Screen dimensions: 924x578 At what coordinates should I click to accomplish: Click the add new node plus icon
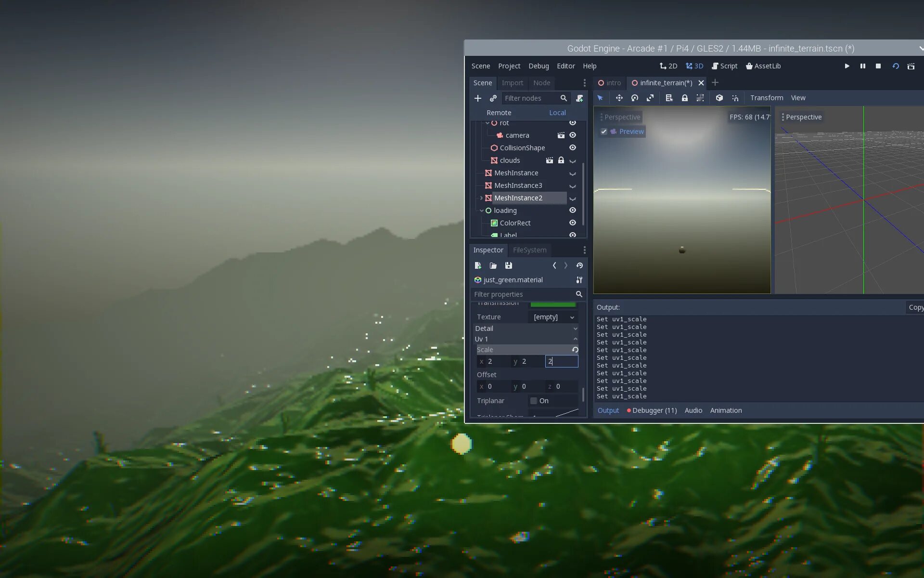click(x=477, y=98)
